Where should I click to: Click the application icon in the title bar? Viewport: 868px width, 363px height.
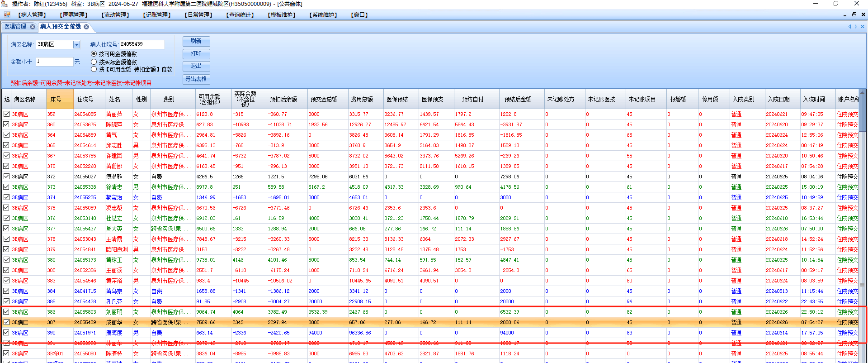coord(5,4)
